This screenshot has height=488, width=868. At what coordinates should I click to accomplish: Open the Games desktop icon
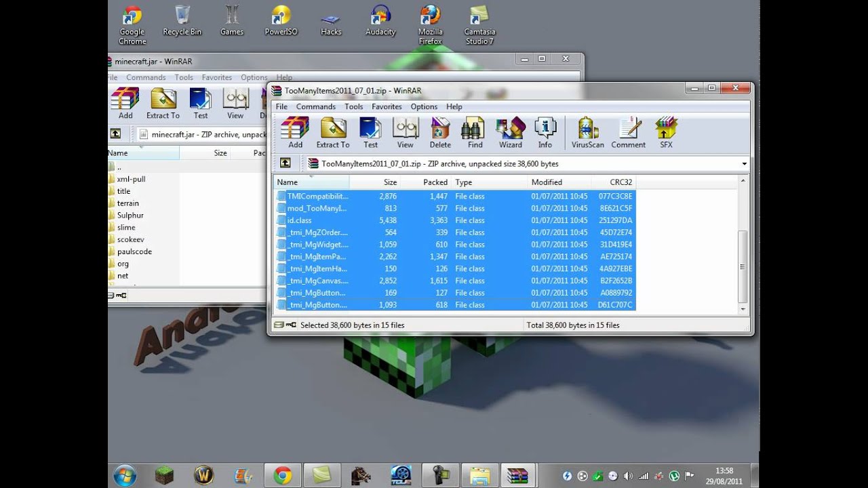[x=232, y=21]
